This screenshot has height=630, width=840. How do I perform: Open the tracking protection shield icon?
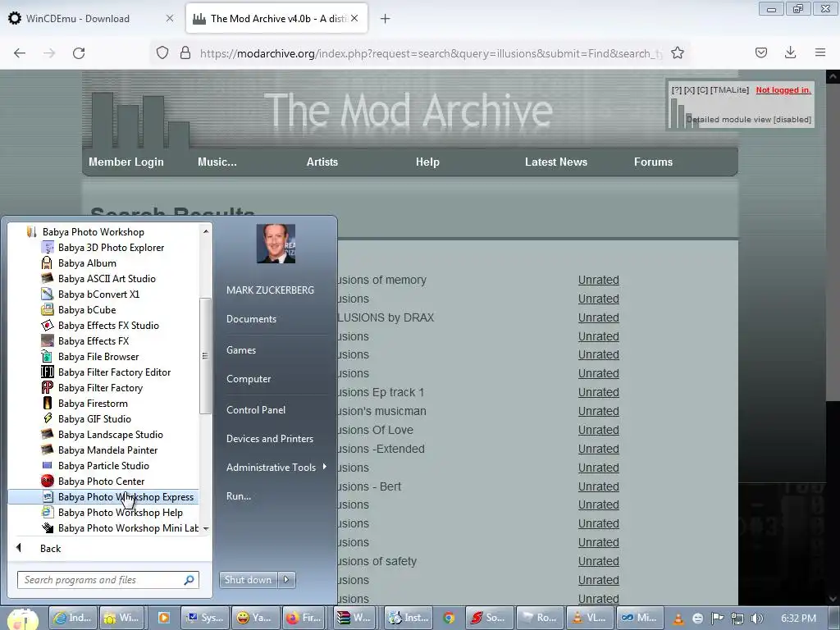(162, 53)
